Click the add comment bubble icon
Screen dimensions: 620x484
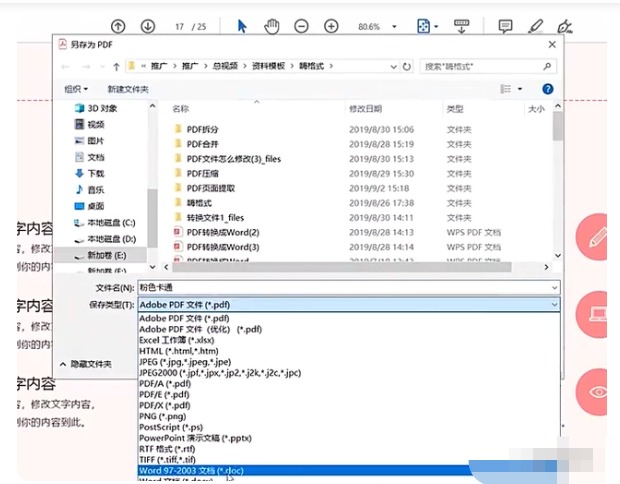505,26
